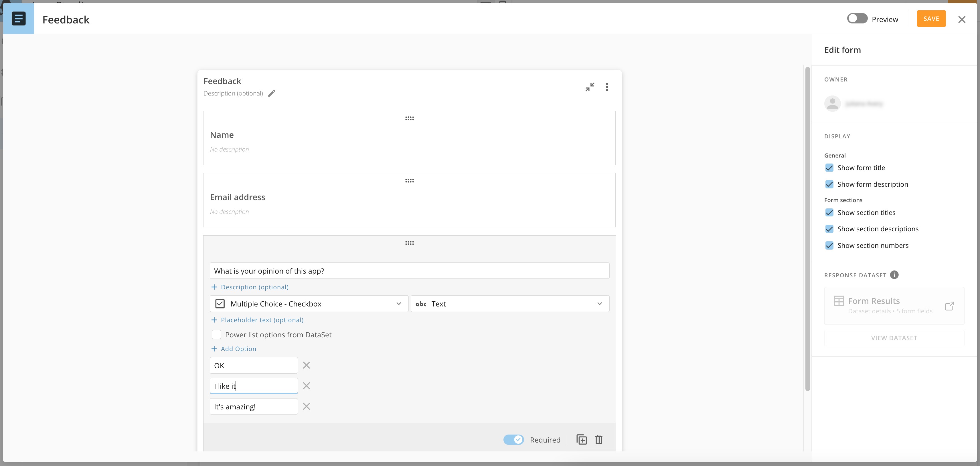This screenshot has height=466, width=980.
Task: Remove the 'It's amazing!' option
Action: (x=306, y=406)
